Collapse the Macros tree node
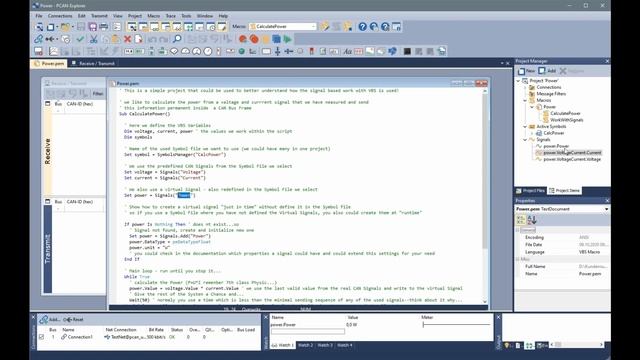The image size is (640, 360). [x=525, y=100]
